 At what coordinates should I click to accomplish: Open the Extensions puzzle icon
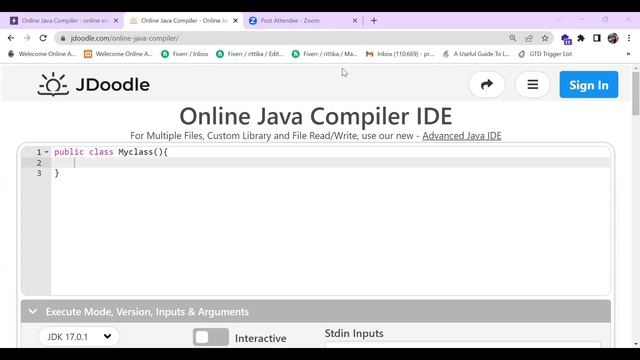(581, 38)
